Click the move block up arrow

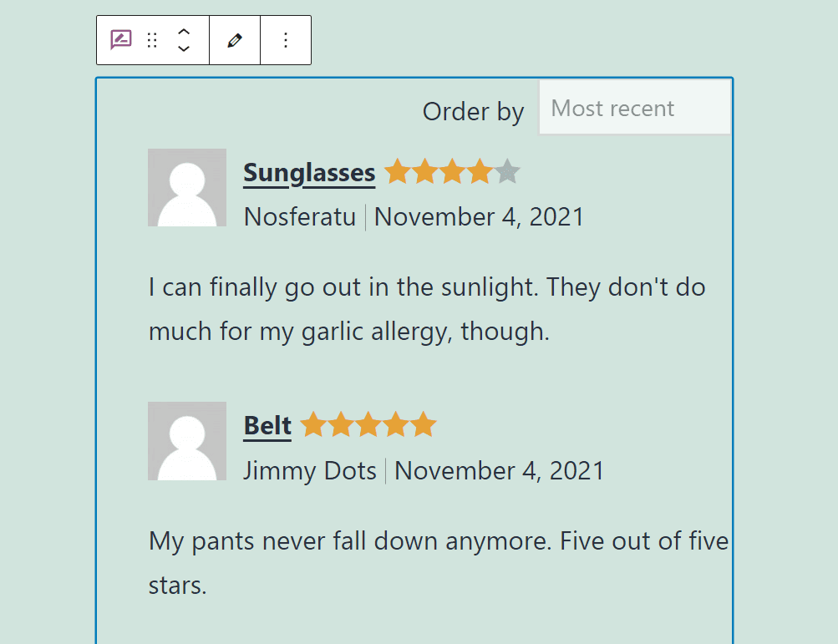pyautogui.click(x=183, y=33)
